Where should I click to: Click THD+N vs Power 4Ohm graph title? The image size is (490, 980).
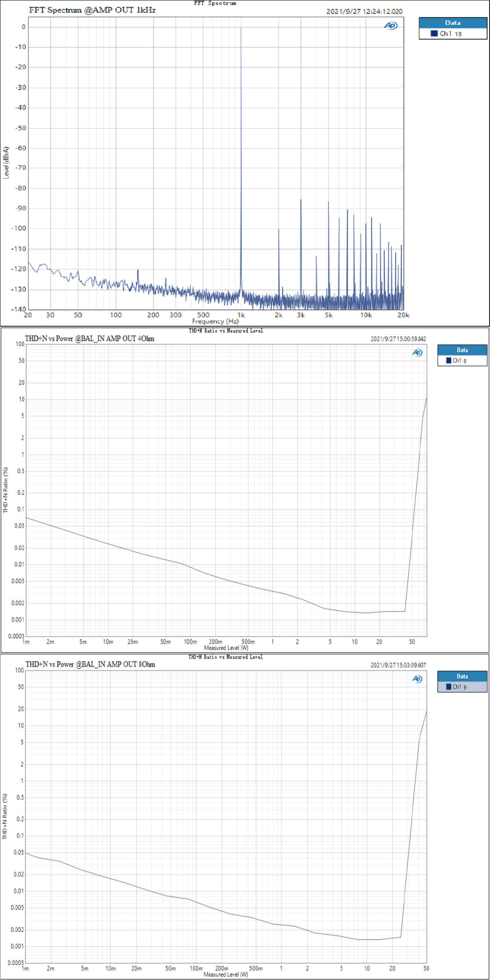89,339
